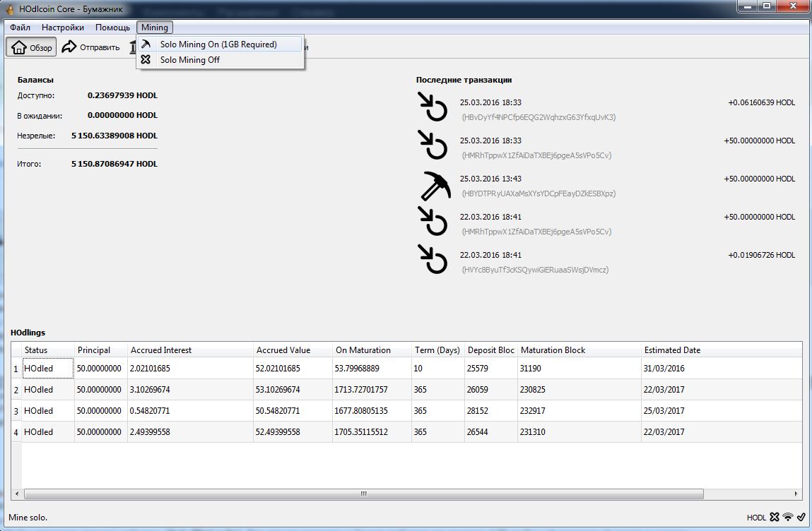
Task: Expand the Помощь menu
Action: [112, 28]
